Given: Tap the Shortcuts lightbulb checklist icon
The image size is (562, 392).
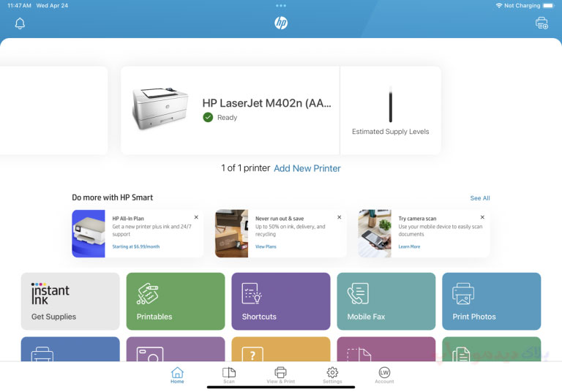Looking at the screenshot, I should pyautogui.click(x=252, y=294).
